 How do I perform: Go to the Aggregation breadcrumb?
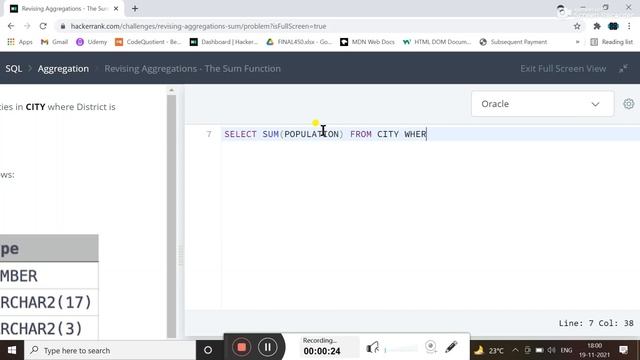(63, 69)
